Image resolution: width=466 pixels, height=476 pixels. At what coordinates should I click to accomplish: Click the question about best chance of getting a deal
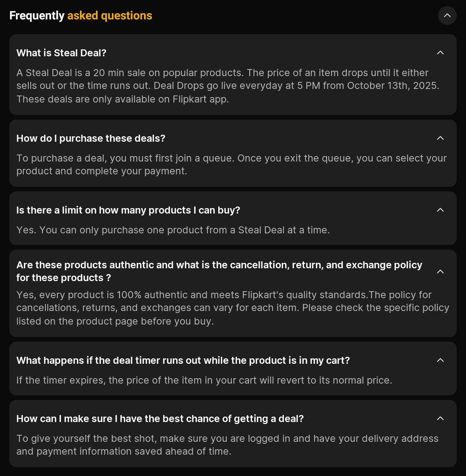pyautogui.click(x=160, y=419)
